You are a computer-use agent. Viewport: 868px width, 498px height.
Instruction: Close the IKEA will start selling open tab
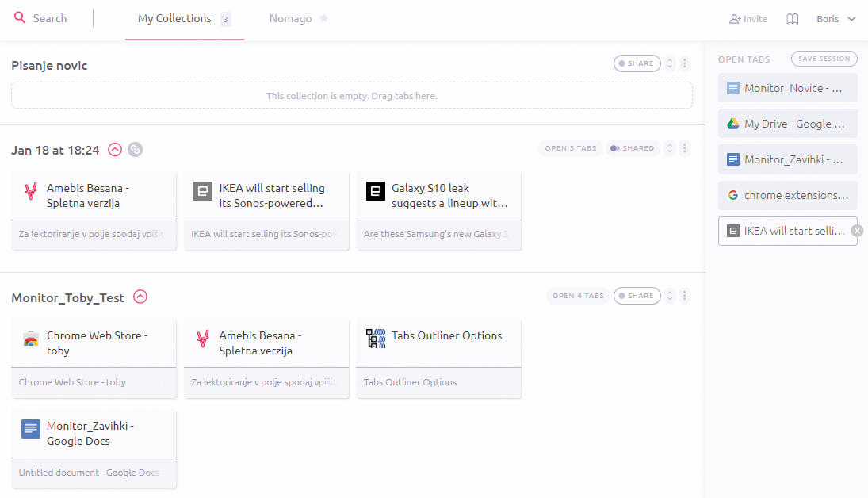coord(857,231)
